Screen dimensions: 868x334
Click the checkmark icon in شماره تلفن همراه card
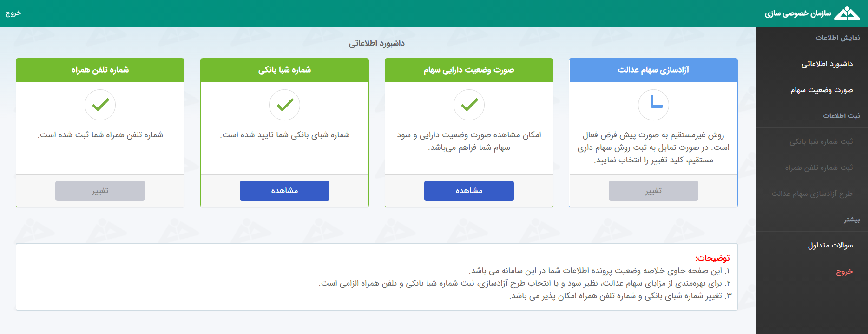pyautogui.click(x=100, y=105)
